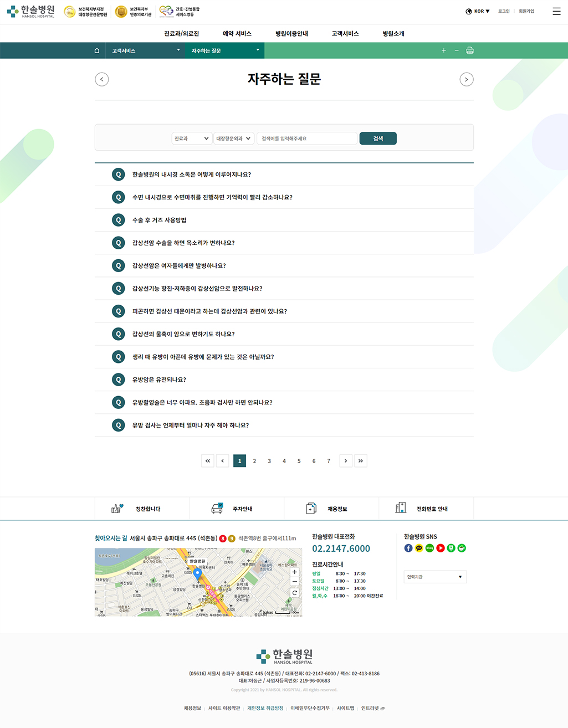This screenshot has width=568, height=728.
Task: Go to the previous page arrow circle
Action: 102,79
